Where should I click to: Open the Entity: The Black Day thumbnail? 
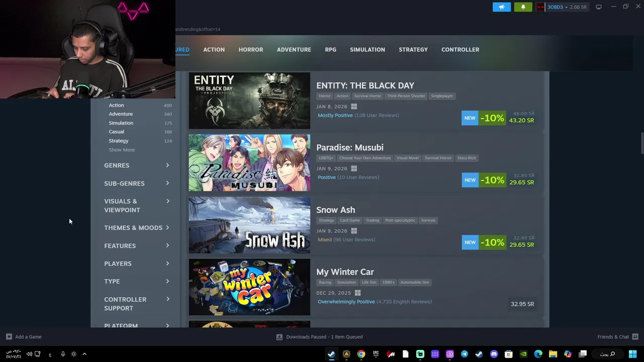[x=249, y=101]
